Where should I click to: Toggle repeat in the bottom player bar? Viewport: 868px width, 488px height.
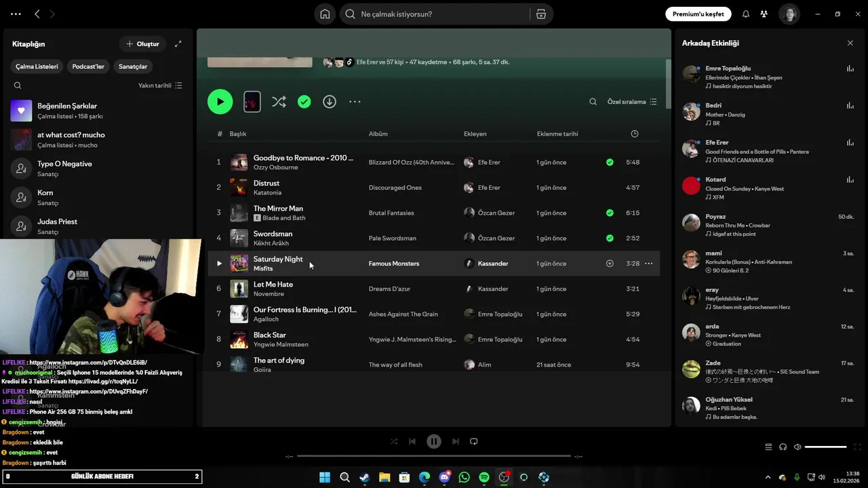pos(474,441)
